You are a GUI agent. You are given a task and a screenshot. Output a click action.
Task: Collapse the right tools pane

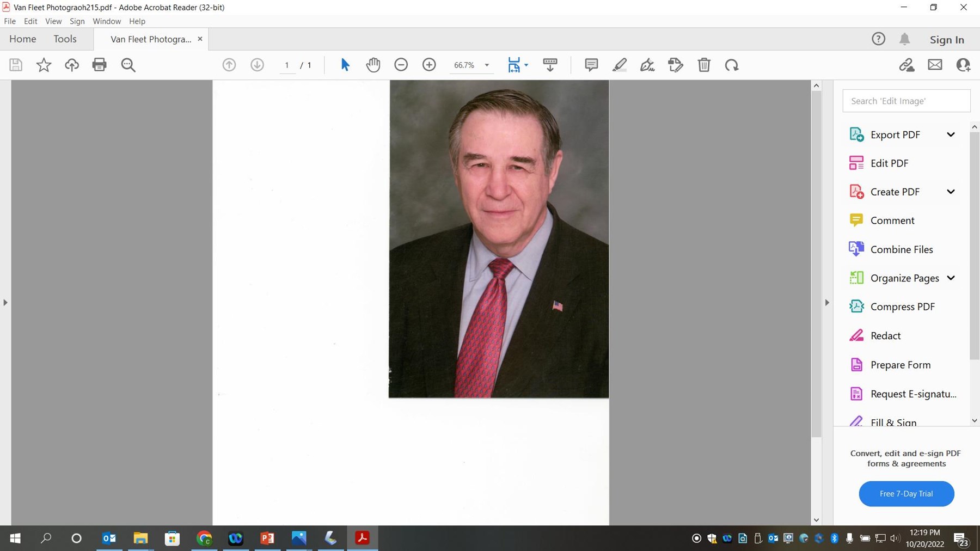[826, 302]
